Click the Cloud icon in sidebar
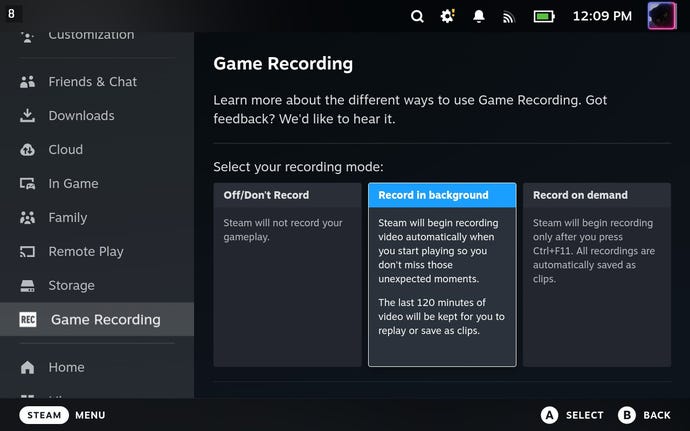The width and height of the screenshot is (690, 431). pos(28,150)
